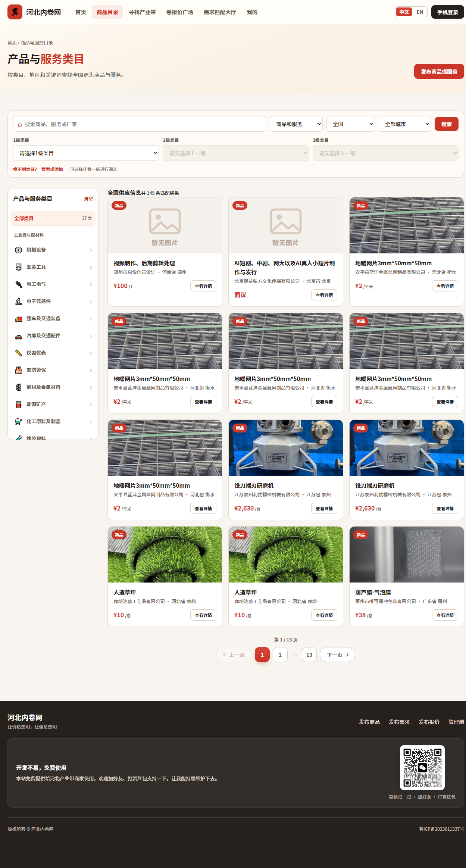
Task: Switch language to EN
Action: click(x=420, y=12)
